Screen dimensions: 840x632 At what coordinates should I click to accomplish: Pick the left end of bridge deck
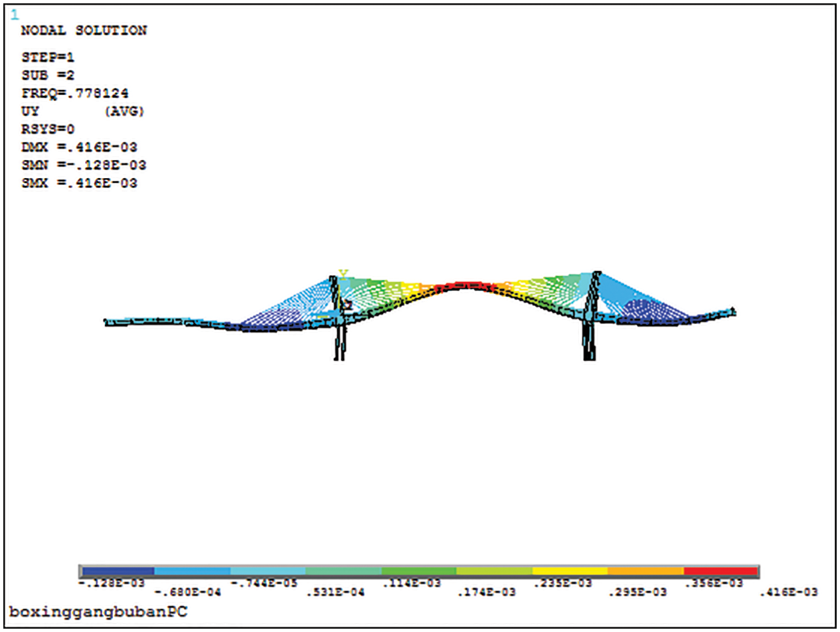tap(106, 321)
